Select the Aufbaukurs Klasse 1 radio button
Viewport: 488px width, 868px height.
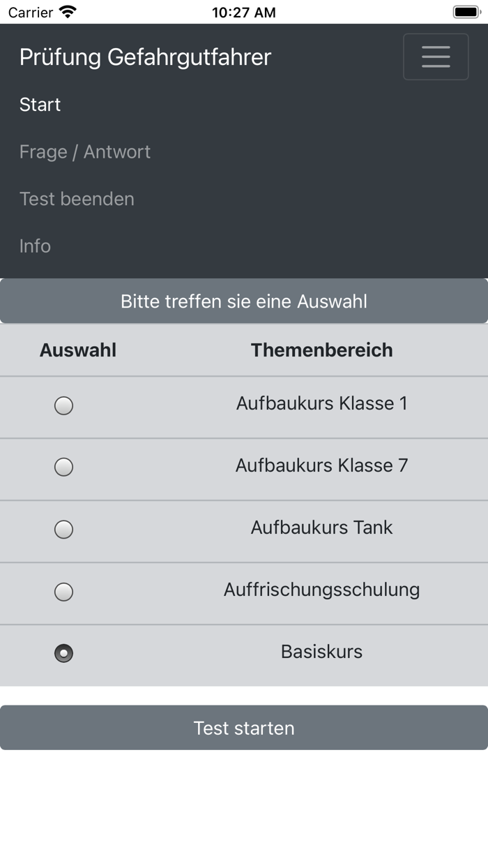point(63,405)
